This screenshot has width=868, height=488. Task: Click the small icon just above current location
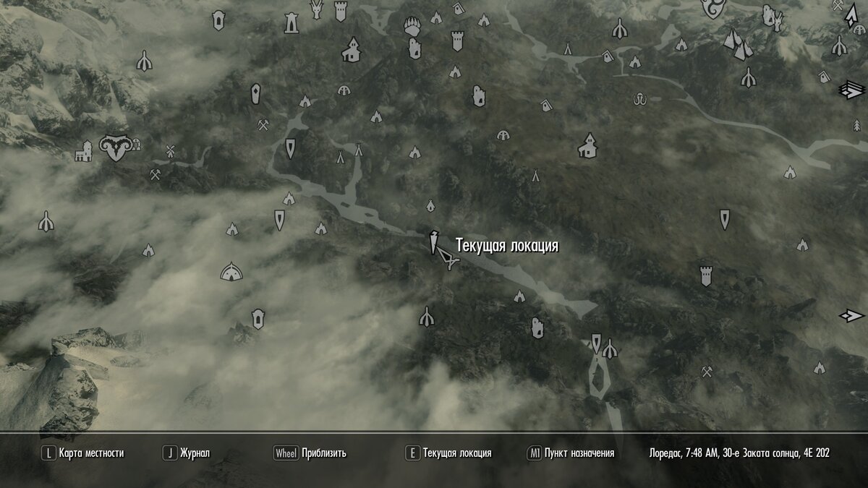pyautogui.click(x=430, y=206)
